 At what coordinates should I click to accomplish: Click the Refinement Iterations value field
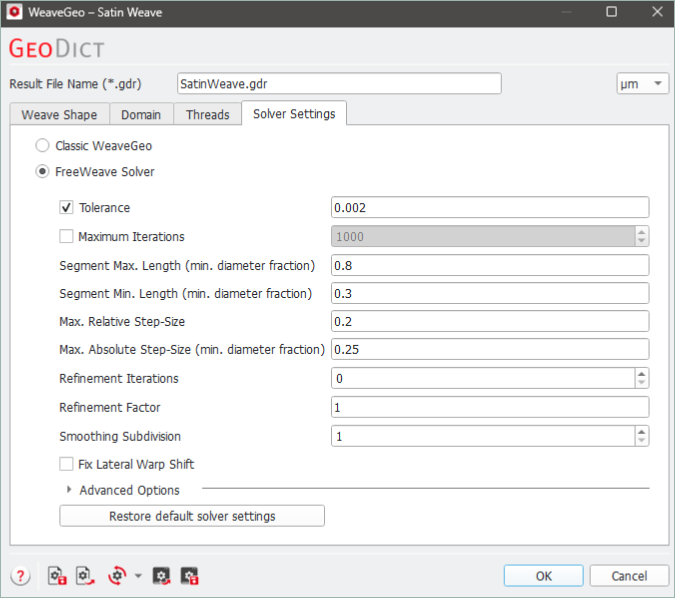point(483,378)
